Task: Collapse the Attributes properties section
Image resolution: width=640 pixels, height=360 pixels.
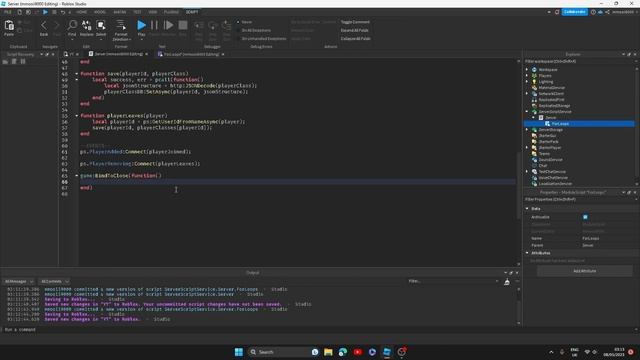Action: [x=527, y=253]
